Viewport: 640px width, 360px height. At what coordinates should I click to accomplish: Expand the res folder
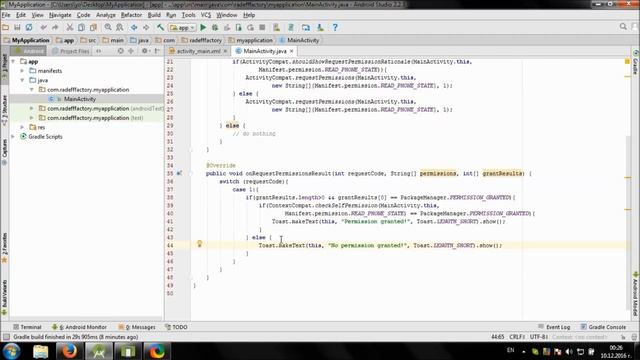(x=22, y=127)
